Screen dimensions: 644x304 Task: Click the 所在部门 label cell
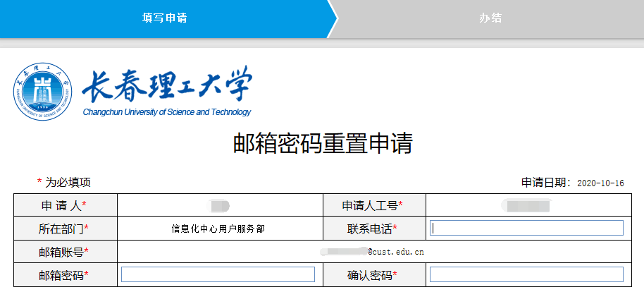coord(66,229)
